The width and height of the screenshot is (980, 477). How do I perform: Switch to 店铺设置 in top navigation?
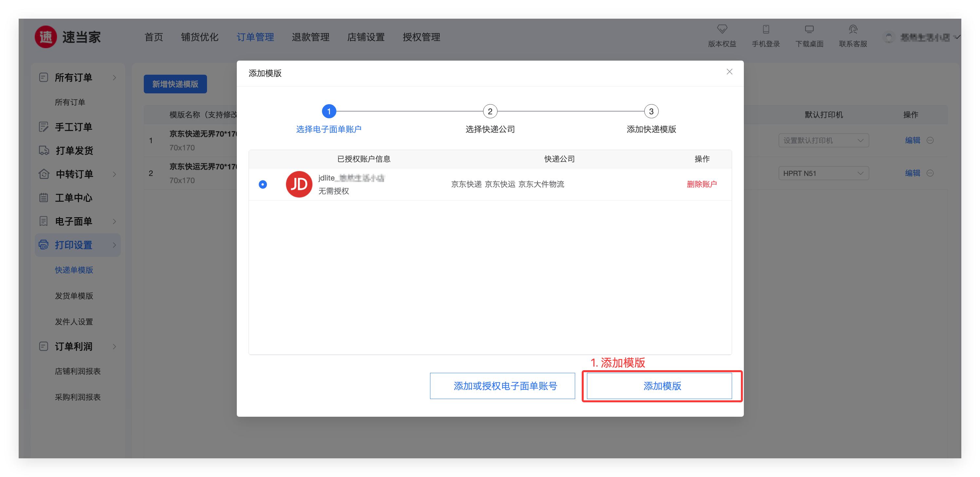point(366,37)
